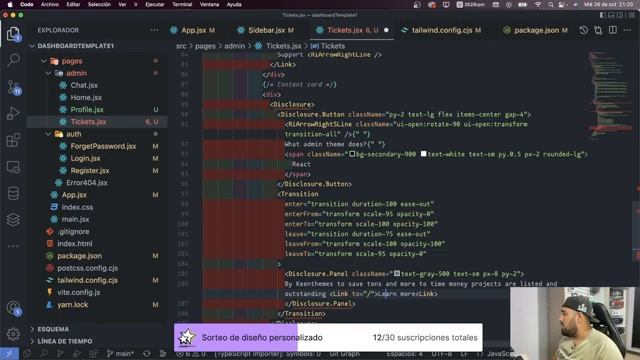Open the Ayuda menu
The image size is (640, 360).
(234, 4)
